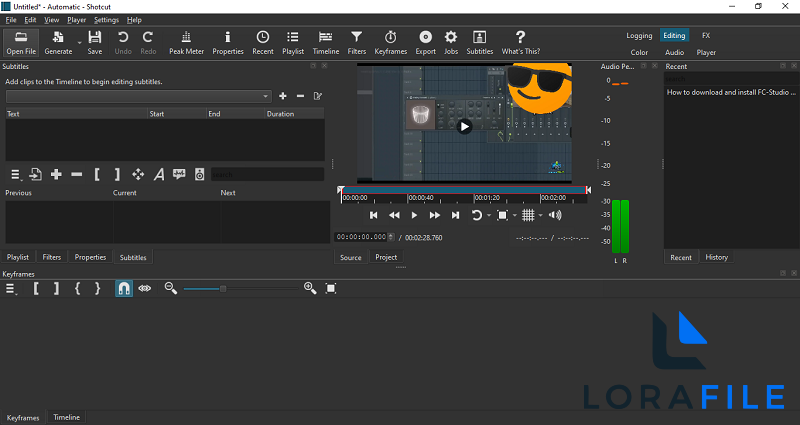Screen dimensions: 800x425
Task: Open the Properties panel from the toolbar
Action: (228, 43)
